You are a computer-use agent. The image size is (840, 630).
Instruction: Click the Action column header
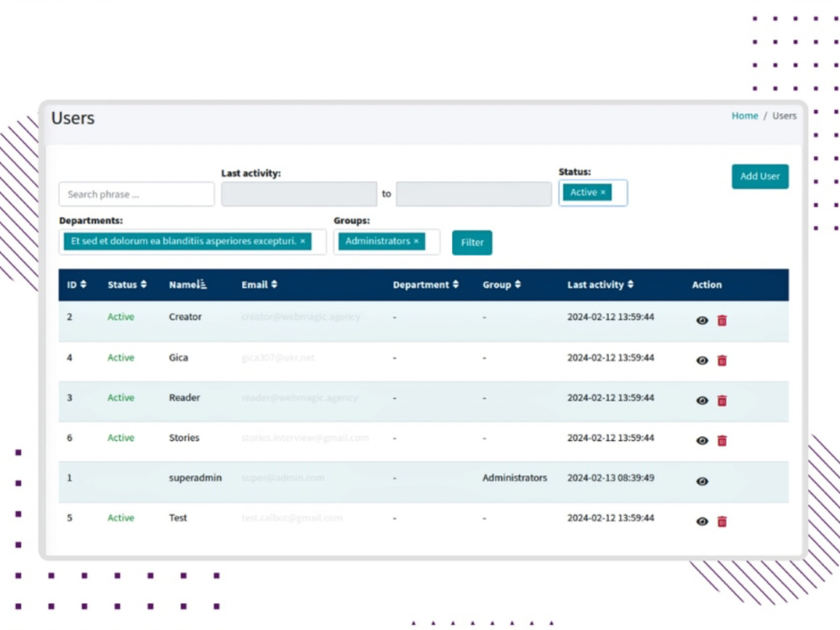706,285
